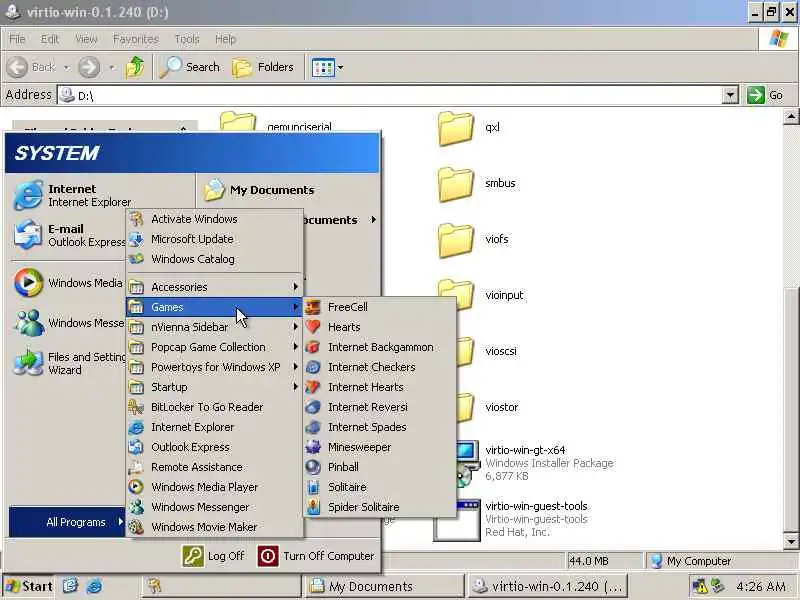
Task: Open the Tools menu
Action: 187,39
